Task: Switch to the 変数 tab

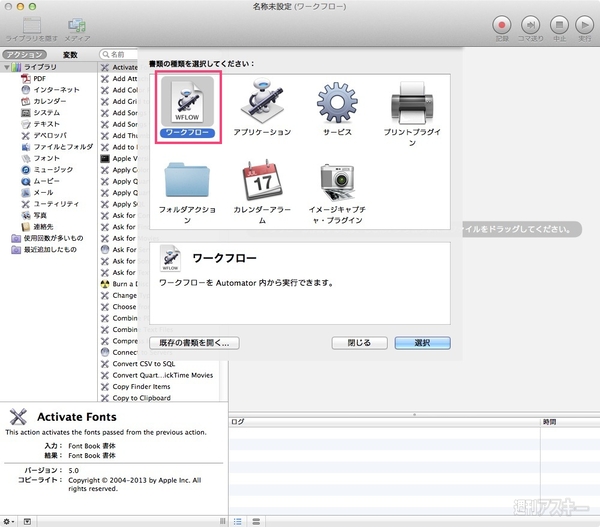Action: point(70,55)
